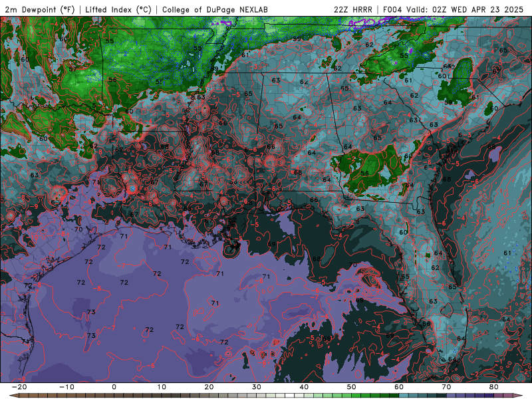532x399 pixels.
Task: Click the 70 color scale label
Action: pos(446,387)
